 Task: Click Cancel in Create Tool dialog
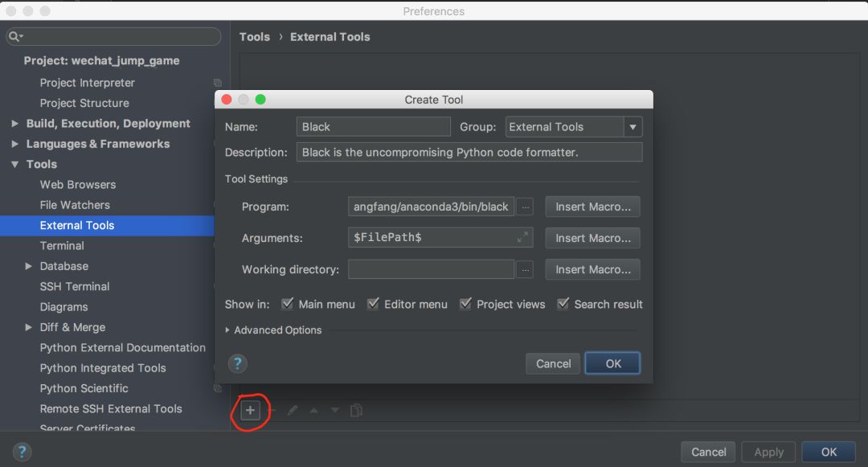[553, 363]
